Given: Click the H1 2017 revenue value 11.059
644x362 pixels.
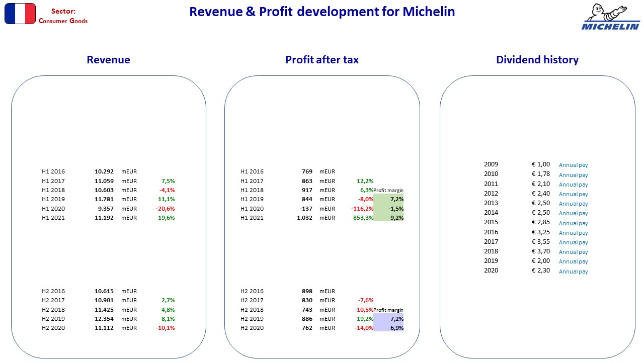Looking at the screenshot, I should click(x=104, y=181).
